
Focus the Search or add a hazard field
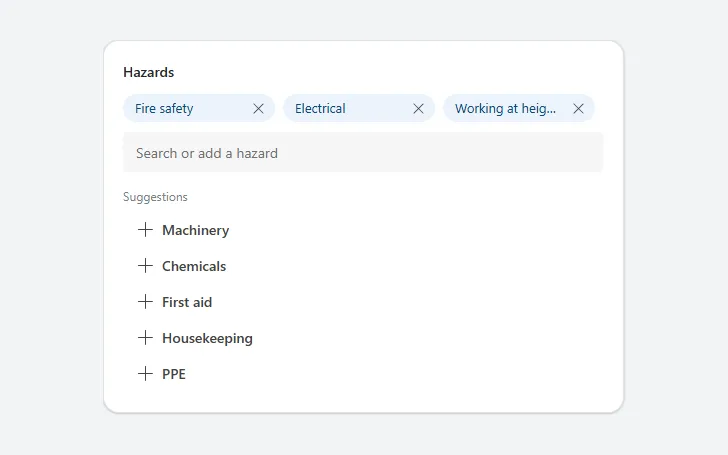tap(363, 153)
